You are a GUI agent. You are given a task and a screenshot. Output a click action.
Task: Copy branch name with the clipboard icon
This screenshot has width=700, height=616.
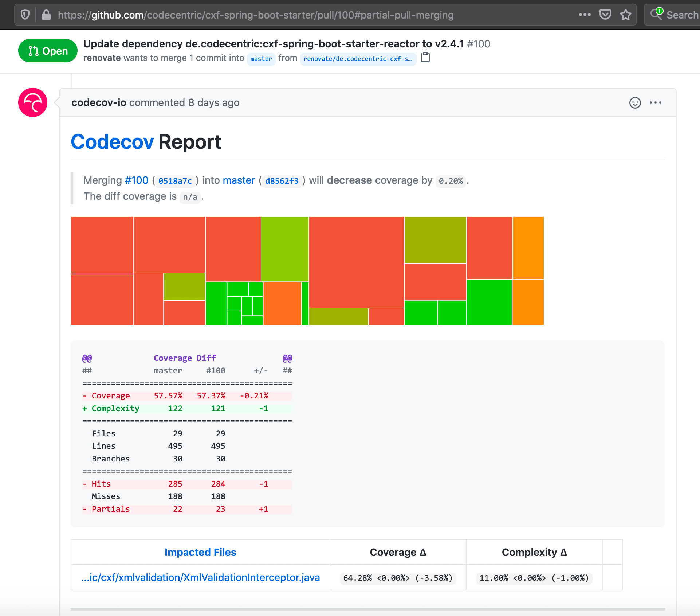(x=425, y=58)
